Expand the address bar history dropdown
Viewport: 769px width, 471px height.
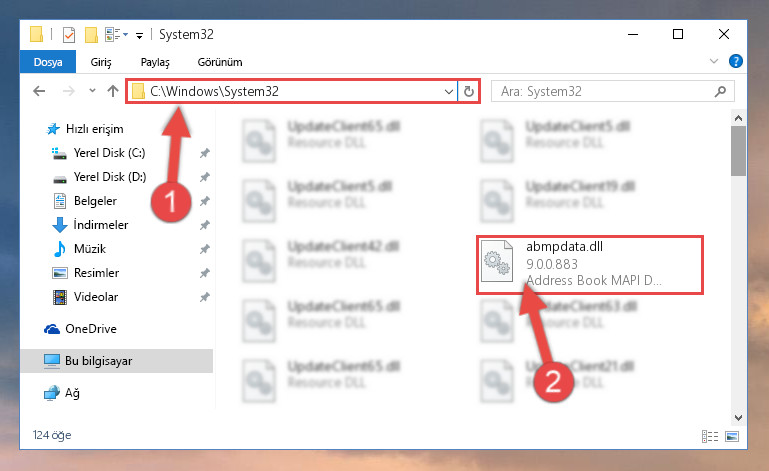coord(448,92)
